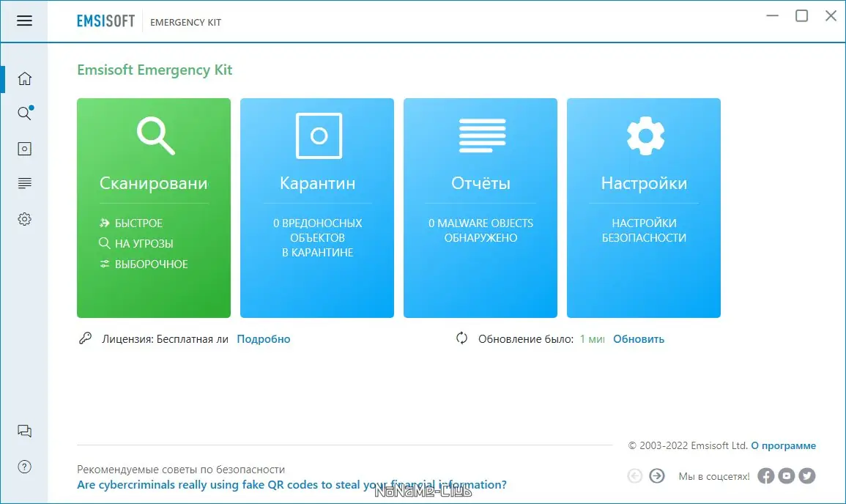This screenshot has height=504, width=846.
Task: Maximize the Emsisoft window
Action: 802,15
